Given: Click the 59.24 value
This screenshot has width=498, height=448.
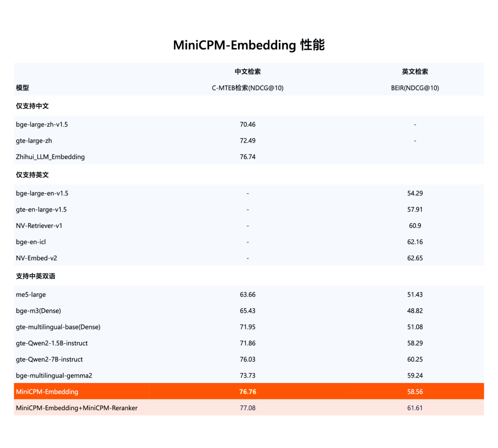Looking at the screenshot, I should click(415, 376).
